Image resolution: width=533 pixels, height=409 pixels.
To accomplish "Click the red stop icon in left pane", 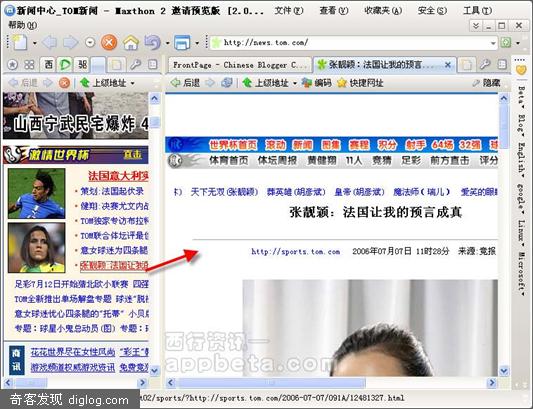I will point(64,83).
